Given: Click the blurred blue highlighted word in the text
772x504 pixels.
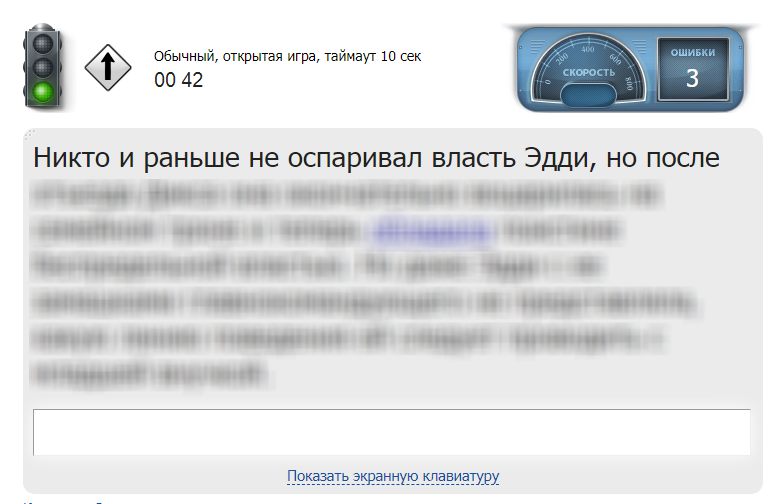Looking at the screenshot, I should pos(434,230).
